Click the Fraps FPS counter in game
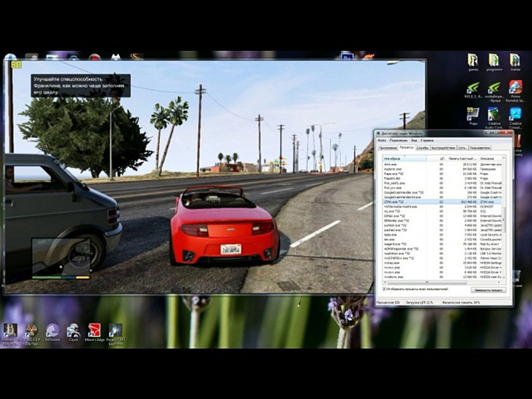Viewport: 532px width, 399px height. click(16, 65)
